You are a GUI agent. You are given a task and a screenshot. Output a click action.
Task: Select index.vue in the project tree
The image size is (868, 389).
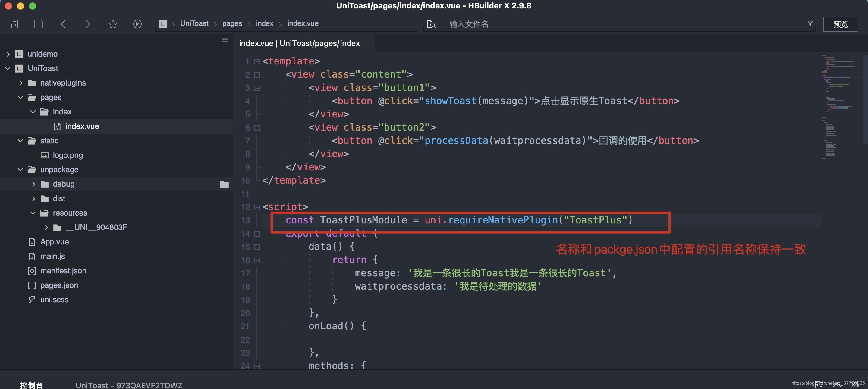click(x=82, y=126)
